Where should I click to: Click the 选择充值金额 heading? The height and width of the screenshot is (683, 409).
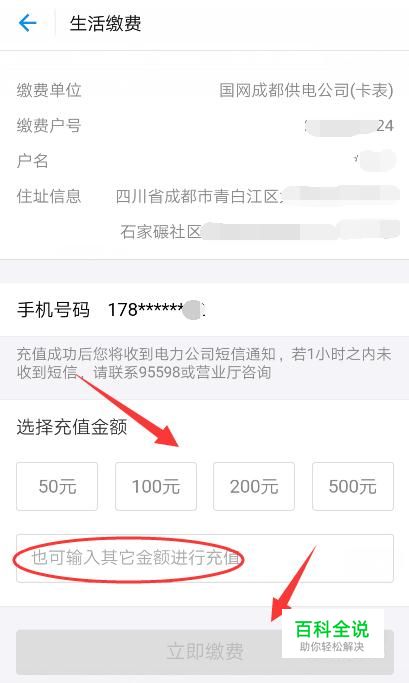(72, 427)
